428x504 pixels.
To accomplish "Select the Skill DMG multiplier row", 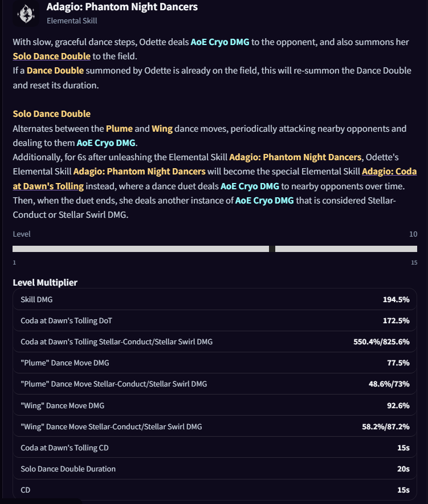I will click(215, 299).
